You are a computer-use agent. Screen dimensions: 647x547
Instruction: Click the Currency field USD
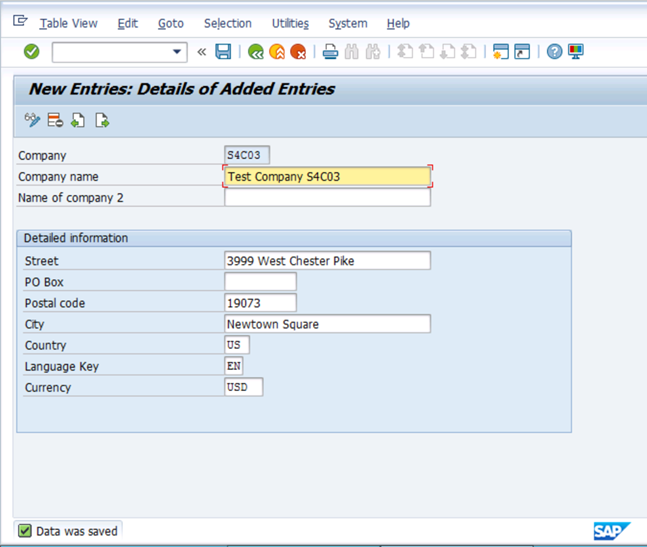click(x=243, y=387)
